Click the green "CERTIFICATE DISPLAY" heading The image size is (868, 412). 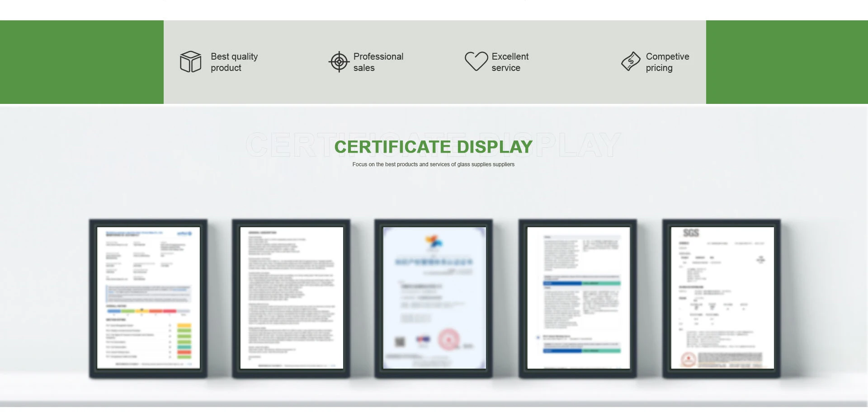pos(433,147)
